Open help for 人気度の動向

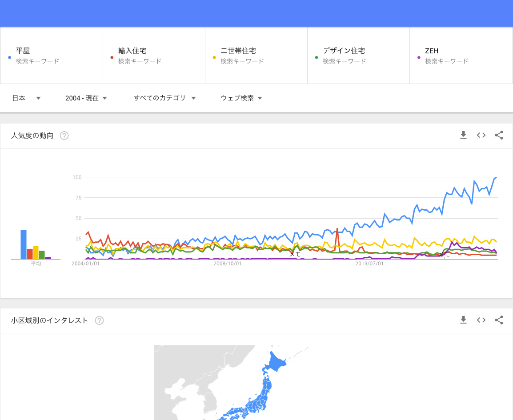click(64, 136)
